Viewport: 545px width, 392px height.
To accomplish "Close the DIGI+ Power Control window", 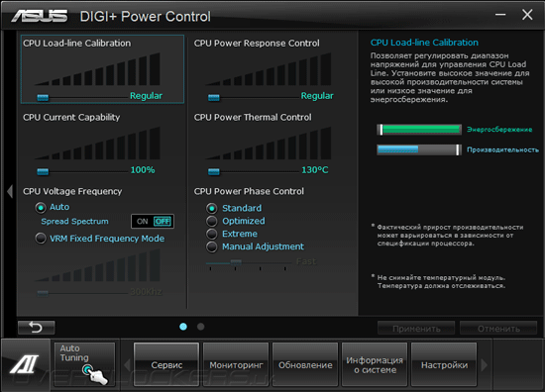I will 527,15.
